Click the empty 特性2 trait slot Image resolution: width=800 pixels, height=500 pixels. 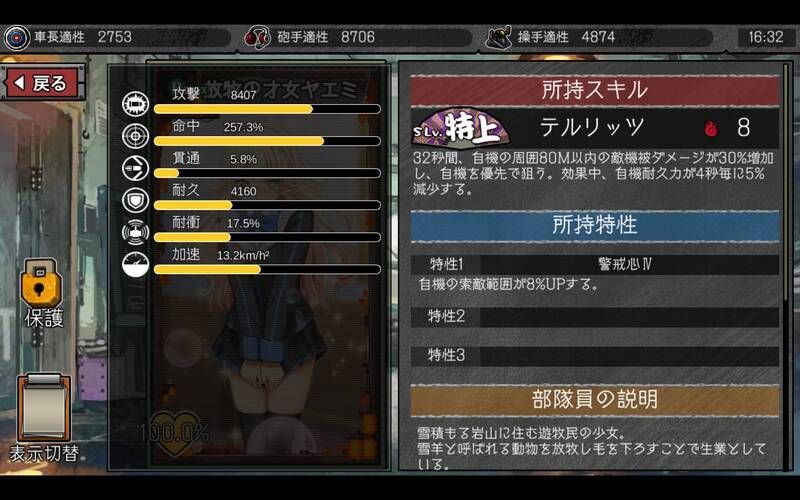click(595, 316)
